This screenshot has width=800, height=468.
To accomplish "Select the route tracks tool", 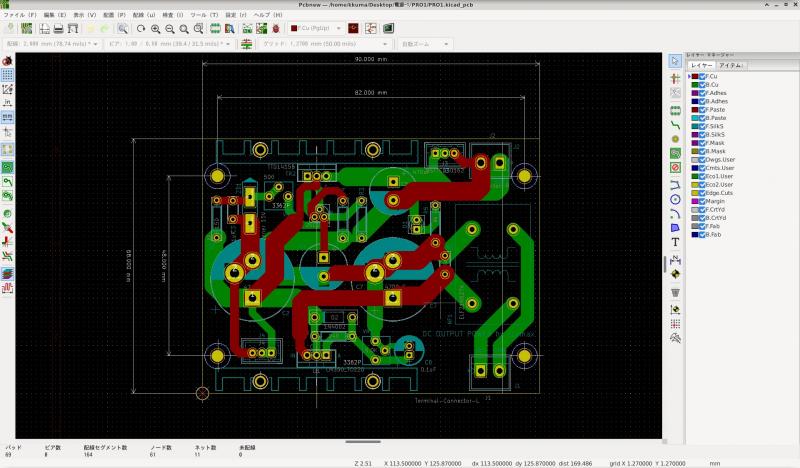I will click(x=675, y=122).
